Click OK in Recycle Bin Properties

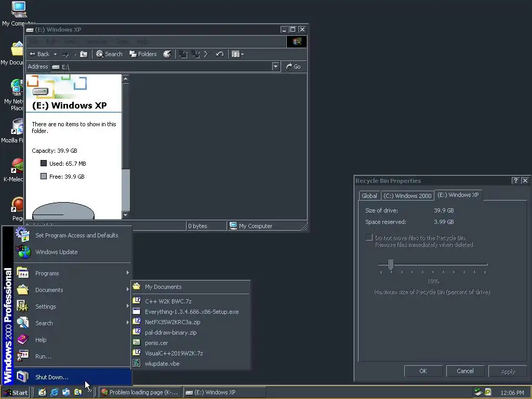coord(423,371)
